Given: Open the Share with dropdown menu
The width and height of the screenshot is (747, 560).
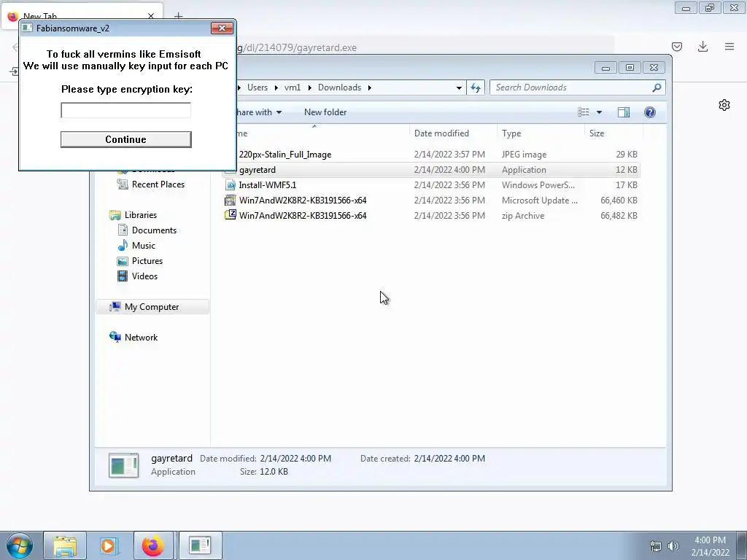Looking at the screenshot, I should 259,112.
